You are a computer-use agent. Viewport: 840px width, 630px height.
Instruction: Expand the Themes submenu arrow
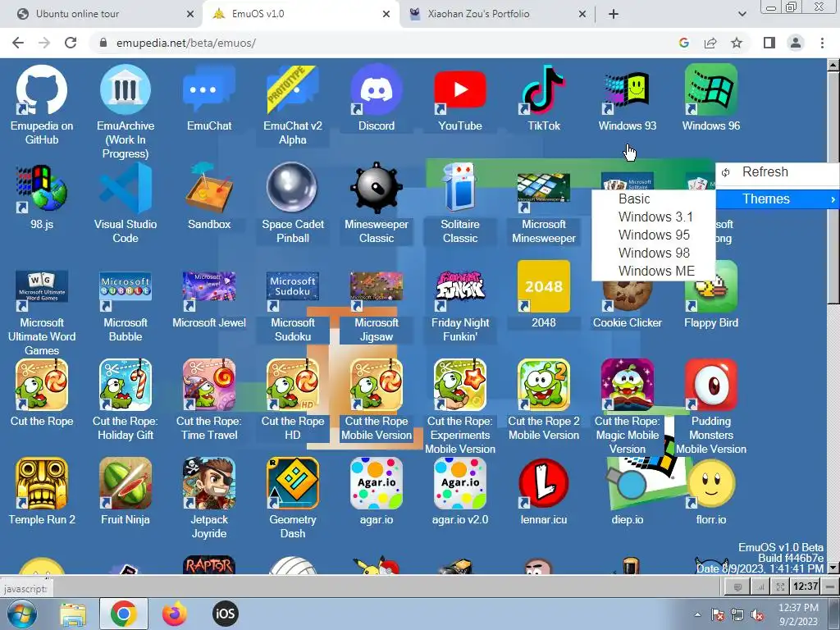(x=833, y=199)
